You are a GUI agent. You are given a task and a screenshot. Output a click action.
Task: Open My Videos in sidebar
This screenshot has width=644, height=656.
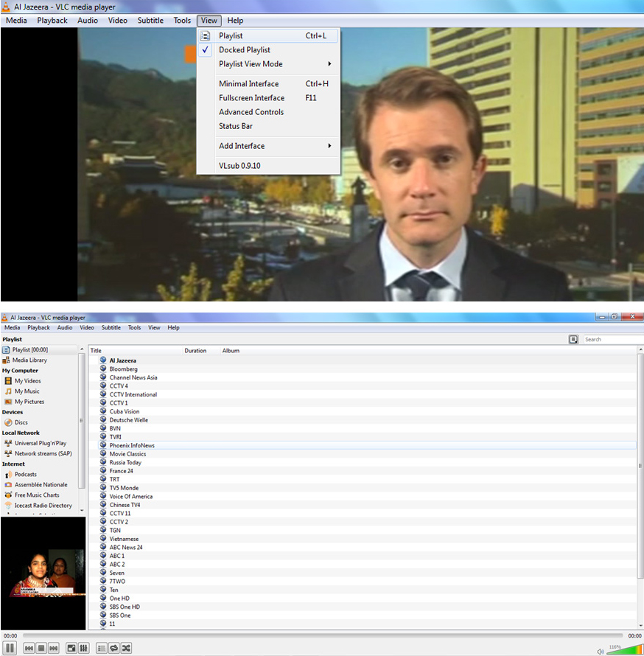point(27,381)
